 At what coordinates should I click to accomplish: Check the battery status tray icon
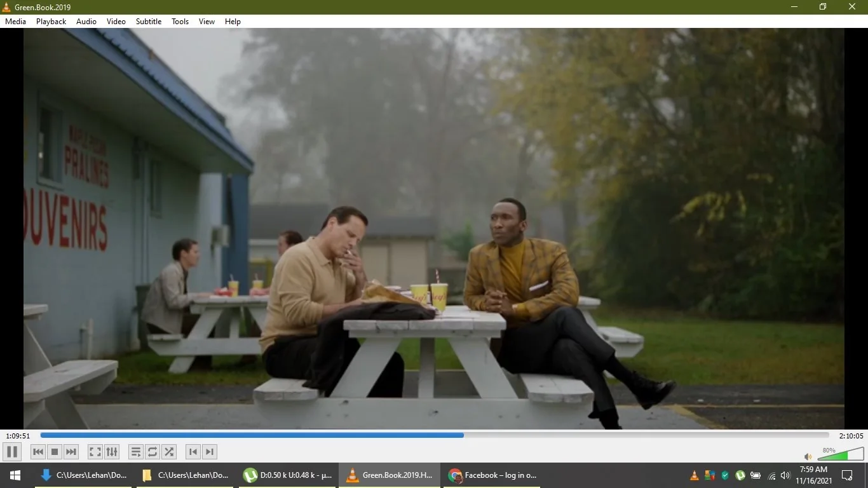[x=756, y=475]
